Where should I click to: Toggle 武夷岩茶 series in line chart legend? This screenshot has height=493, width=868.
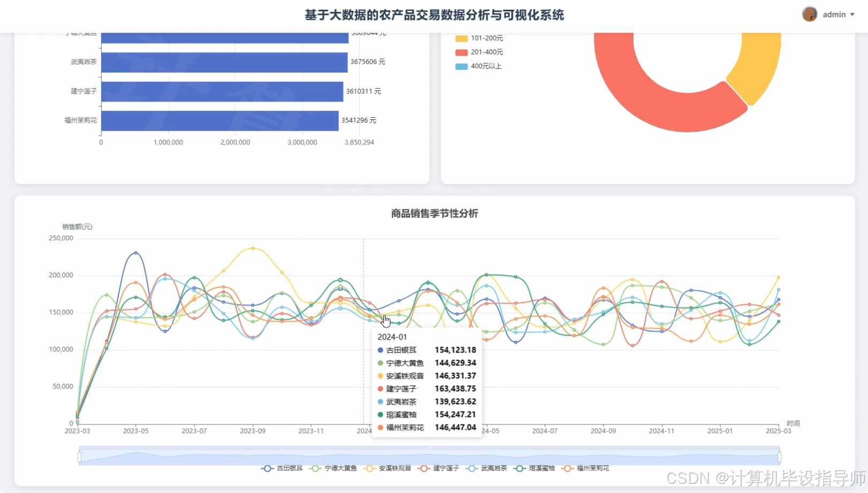point(486,468)
